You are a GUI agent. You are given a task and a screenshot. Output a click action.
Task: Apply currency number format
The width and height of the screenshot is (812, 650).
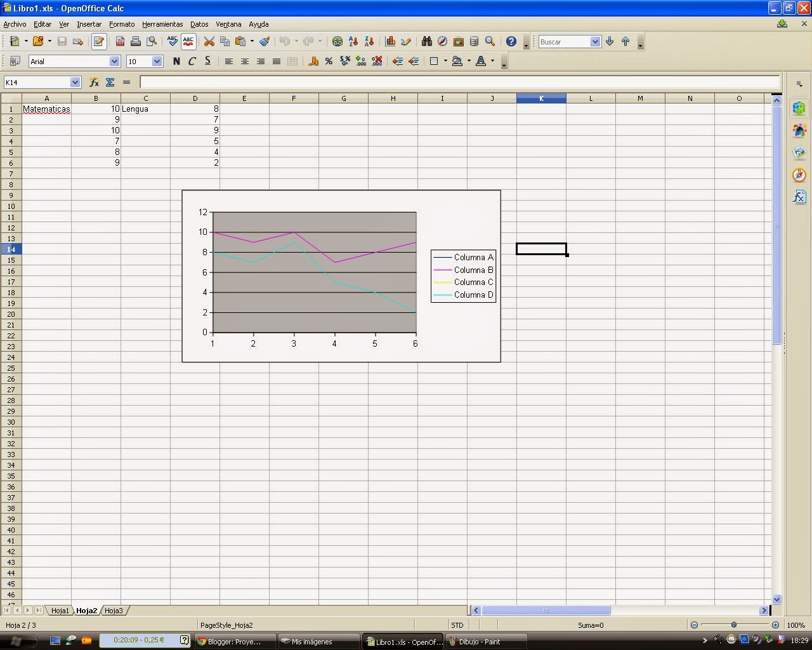point(313,61)
